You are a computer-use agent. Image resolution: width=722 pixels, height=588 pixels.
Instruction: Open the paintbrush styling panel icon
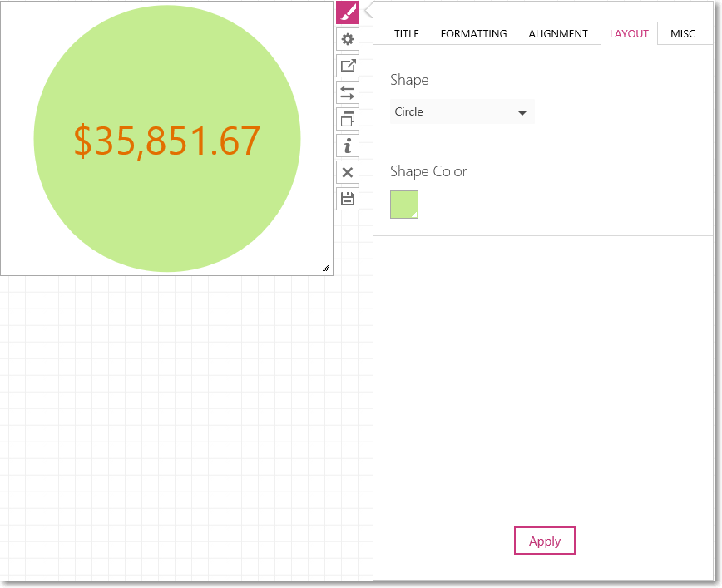(x=348, y=12)
